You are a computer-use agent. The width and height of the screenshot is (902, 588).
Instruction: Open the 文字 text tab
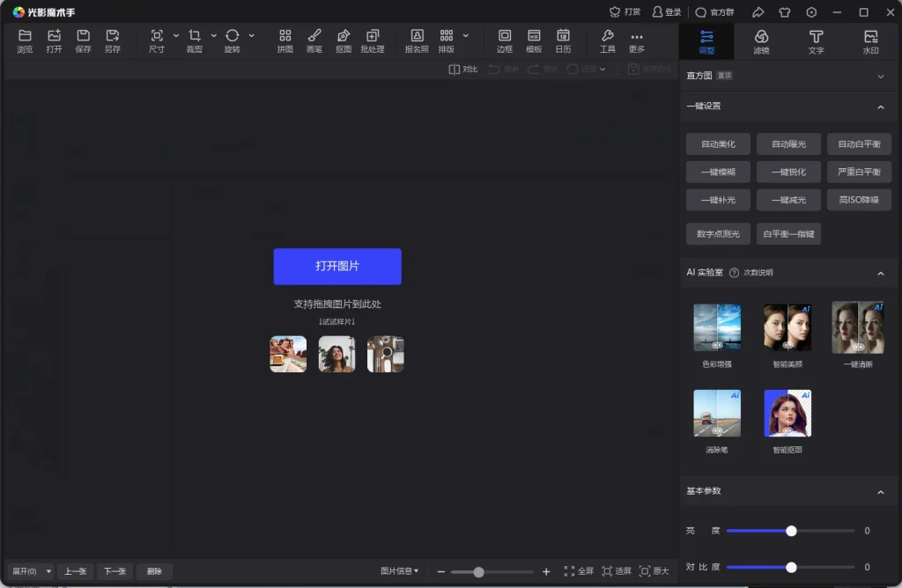815,40
